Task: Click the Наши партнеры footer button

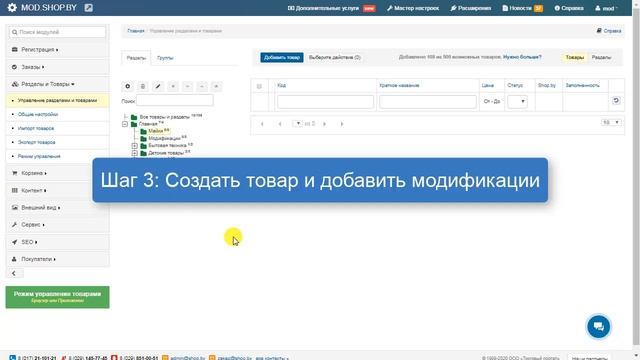Action: 589,358
